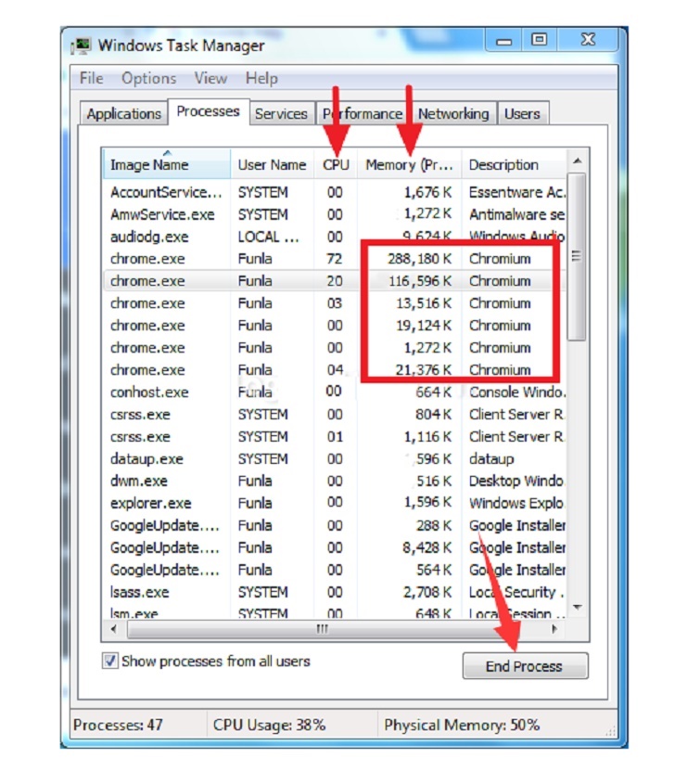
Task: Click the vertical scrollbar down arrow
Action: (577, 608)
